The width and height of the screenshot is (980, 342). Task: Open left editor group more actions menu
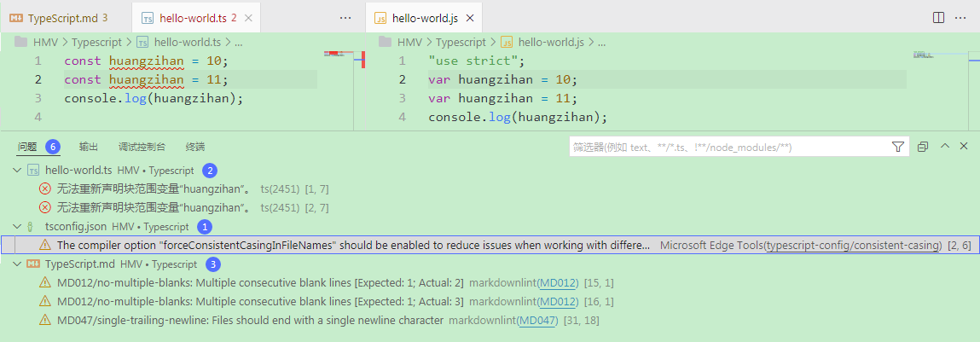click(x=345, y=18)
